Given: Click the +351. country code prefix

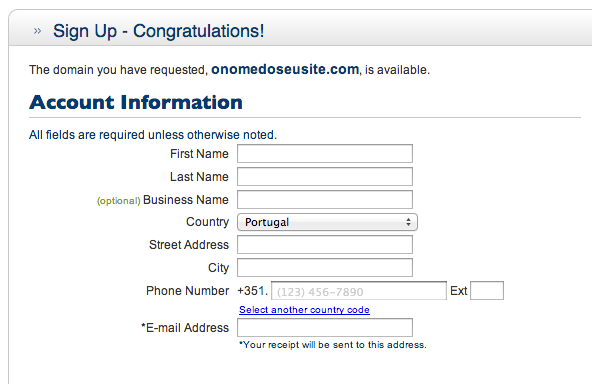Looking at the screenshot, I should point(253,291).
